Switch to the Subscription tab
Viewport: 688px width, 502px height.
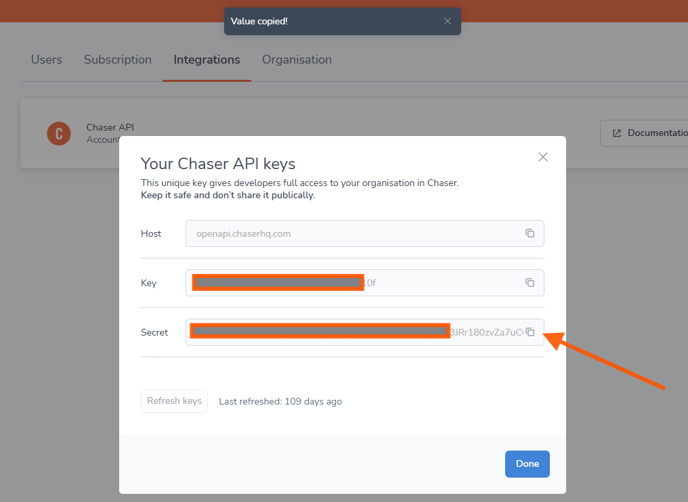pos(118,60)
